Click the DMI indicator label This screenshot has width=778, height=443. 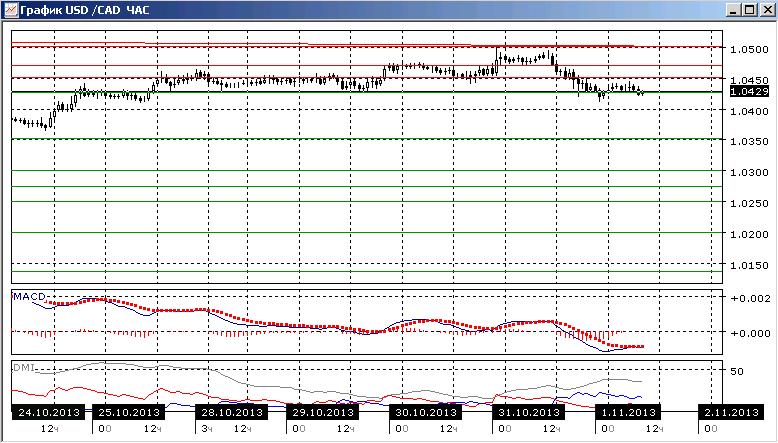coord(24,368)
